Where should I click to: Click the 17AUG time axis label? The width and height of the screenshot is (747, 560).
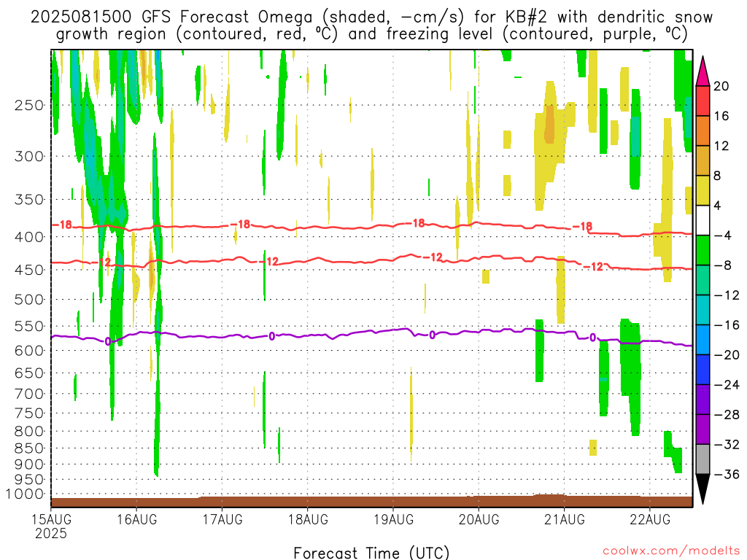pos(222,519)
